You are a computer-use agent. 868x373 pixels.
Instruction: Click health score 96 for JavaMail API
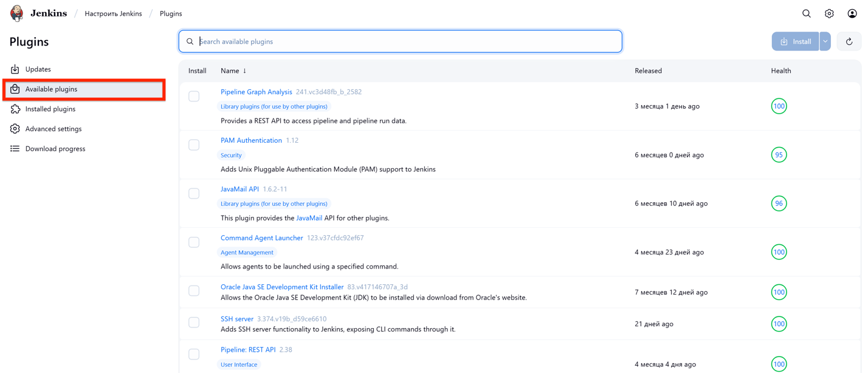(779, 204)
